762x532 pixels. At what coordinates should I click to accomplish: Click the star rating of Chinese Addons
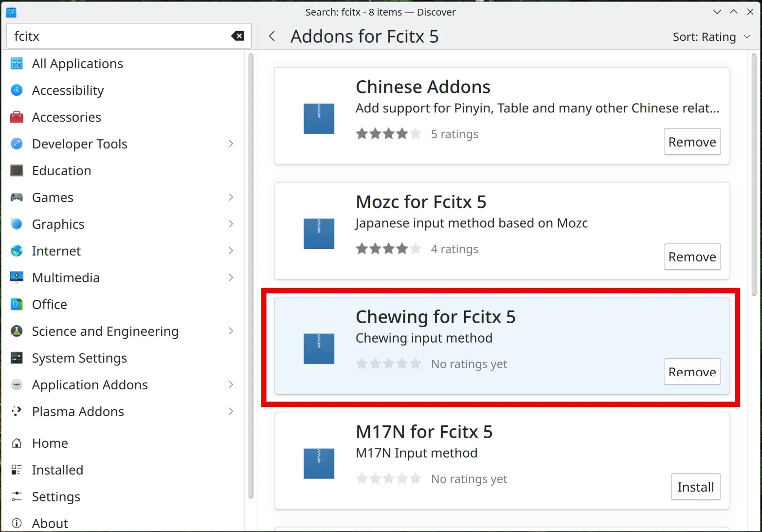[388, 134]
